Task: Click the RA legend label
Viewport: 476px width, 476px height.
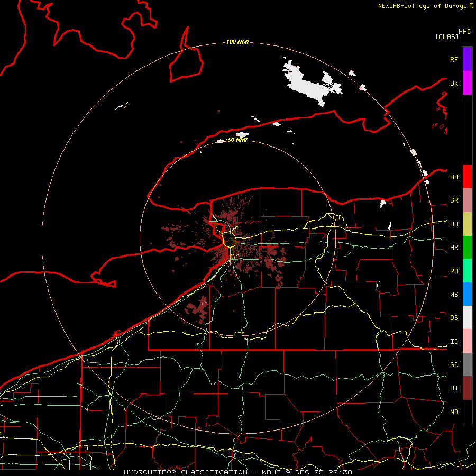Action: (x=454, y=271)
